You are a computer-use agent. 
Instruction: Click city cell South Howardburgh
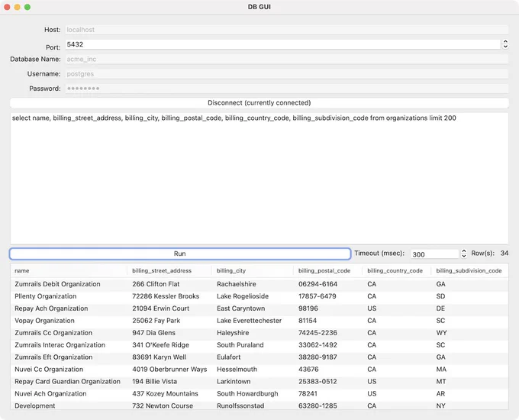tap(247, 394)
